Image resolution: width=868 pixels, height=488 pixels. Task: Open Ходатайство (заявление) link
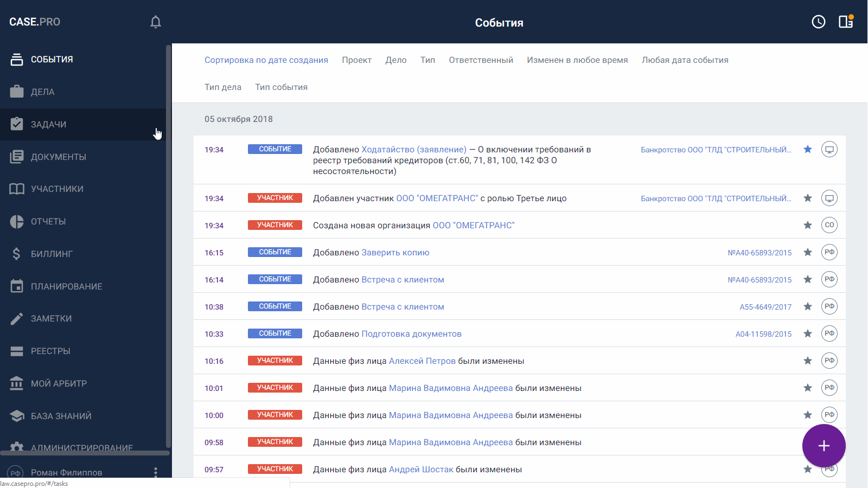point(414,150)
